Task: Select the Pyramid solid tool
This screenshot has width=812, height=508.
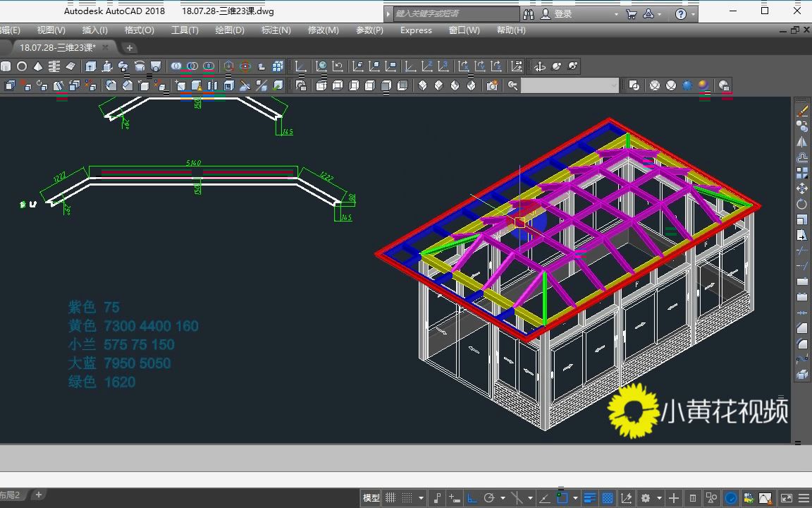Action: tap(38, 66)
